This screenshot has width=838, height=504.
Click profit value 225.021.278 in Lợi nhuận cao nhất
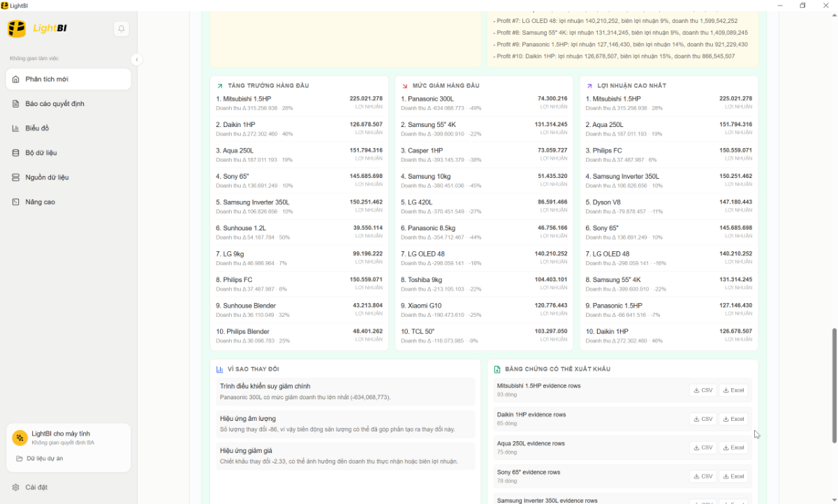pos(735,98)
